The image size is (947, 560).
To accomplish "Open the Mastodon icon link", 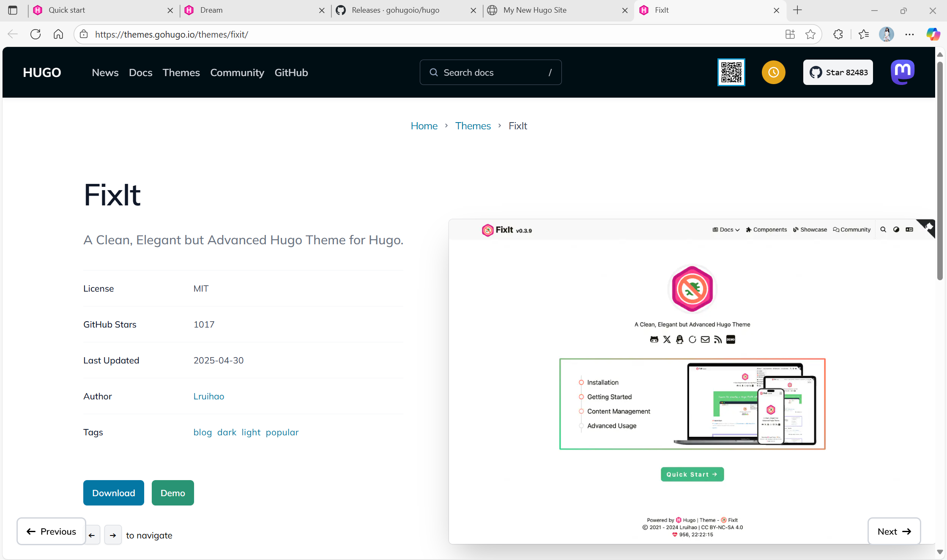I will [903, 72].
